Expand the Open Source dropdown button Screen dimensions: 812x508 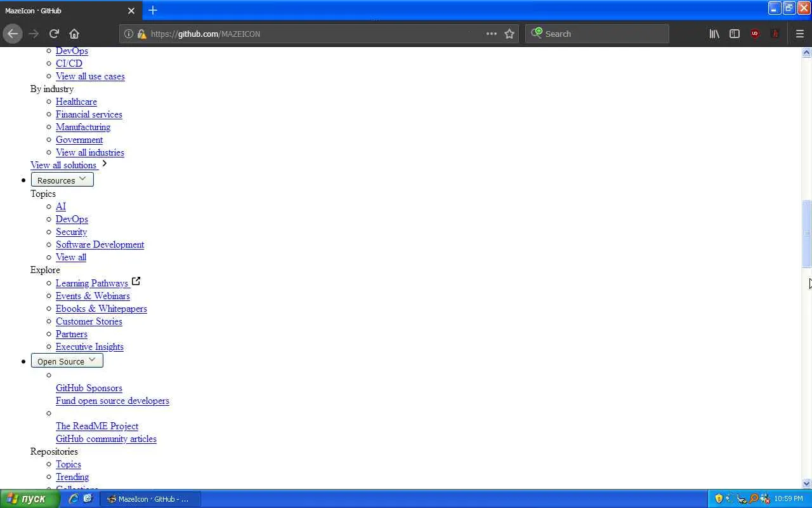click(x=67, y=361)
